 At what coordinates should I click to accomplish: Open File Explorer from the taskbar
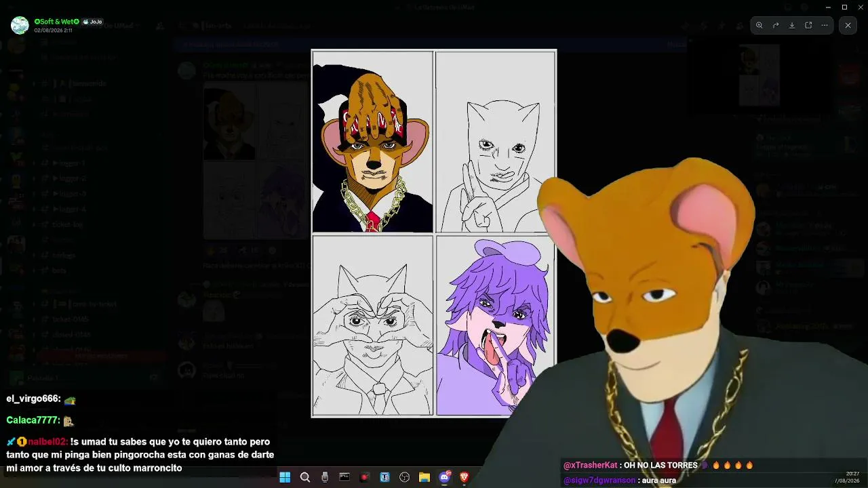[x=425, y=477]
